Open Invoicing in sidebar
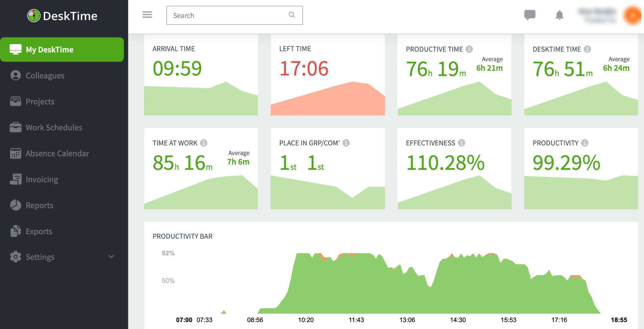 [x=42, y=180]
